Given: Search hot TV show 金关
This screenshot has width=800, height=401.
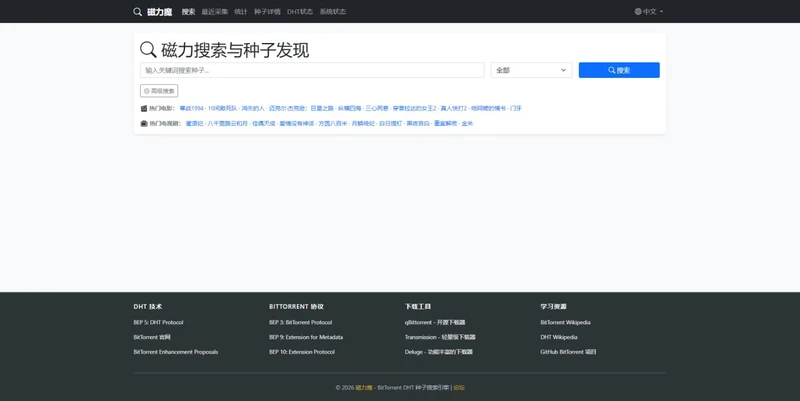Looking at the screenshot, I should [x=467, y=123].
